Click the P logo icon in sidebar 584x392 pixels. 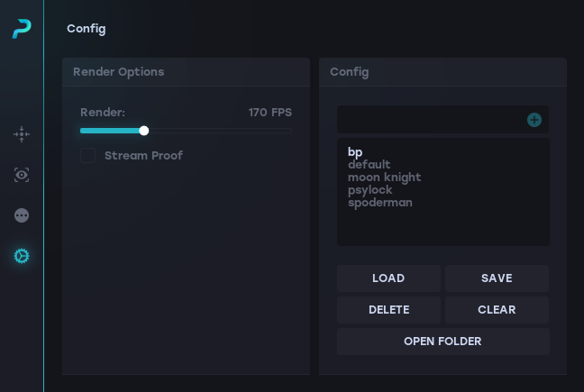click(x=22, y=29)
